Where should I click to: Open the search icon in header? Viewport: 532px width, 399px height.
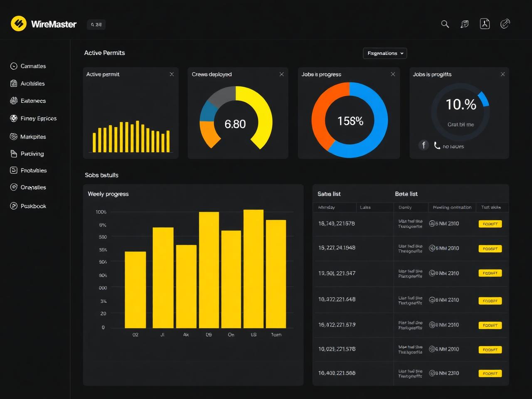445,24
